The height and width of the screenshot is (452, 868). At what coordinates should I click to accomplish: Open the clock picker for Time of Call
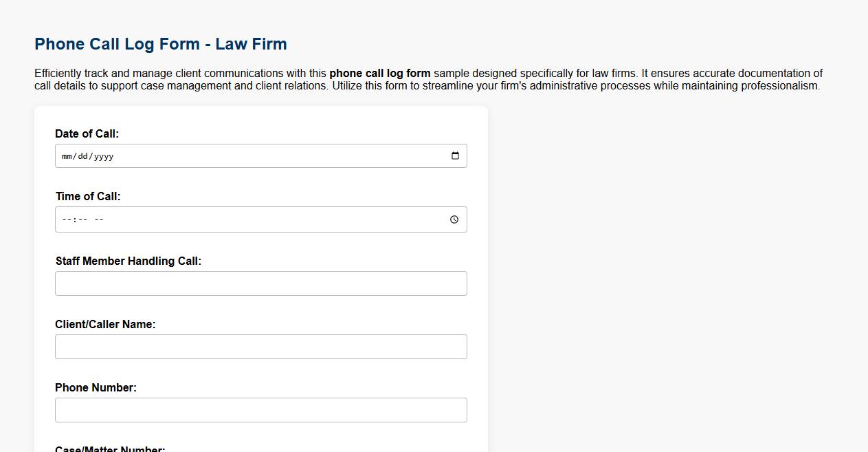tap(454, 219)
